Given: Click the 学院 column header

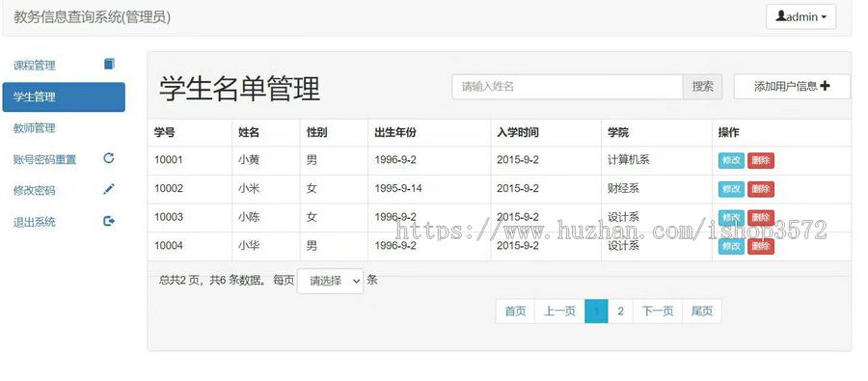Looking at the screenshot, I should click(x=618, y=132).
